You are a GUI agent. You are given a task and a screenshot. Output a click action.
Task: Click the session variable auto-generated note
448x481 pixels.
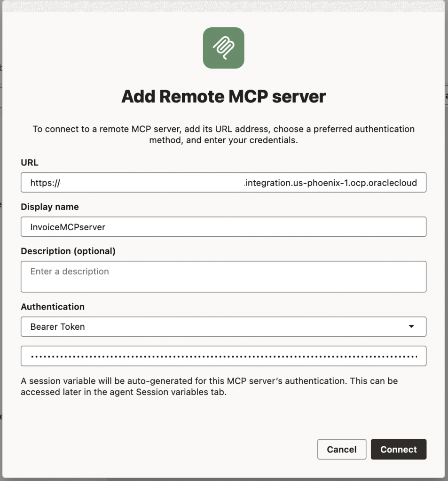[x=209, y=387]
